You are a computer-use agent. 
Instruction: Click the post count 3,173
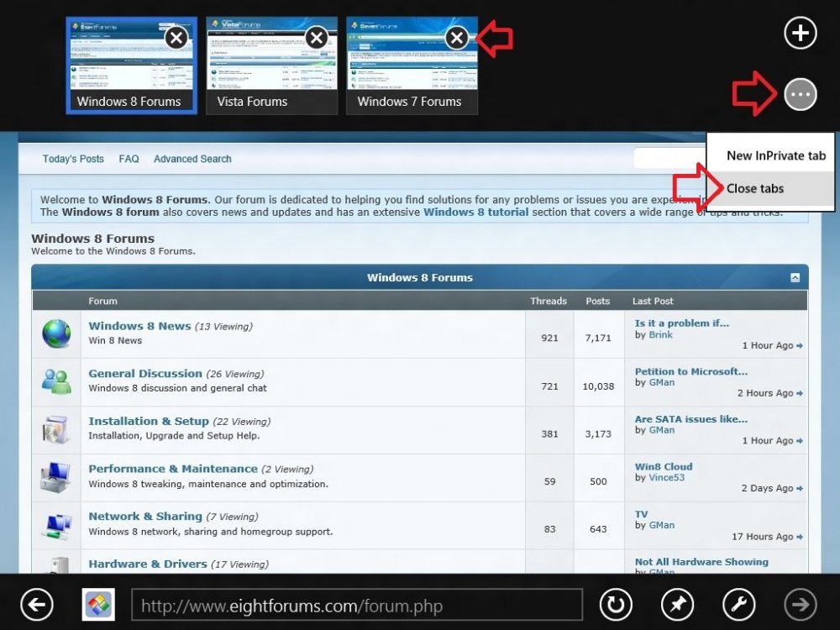(598, 434)
